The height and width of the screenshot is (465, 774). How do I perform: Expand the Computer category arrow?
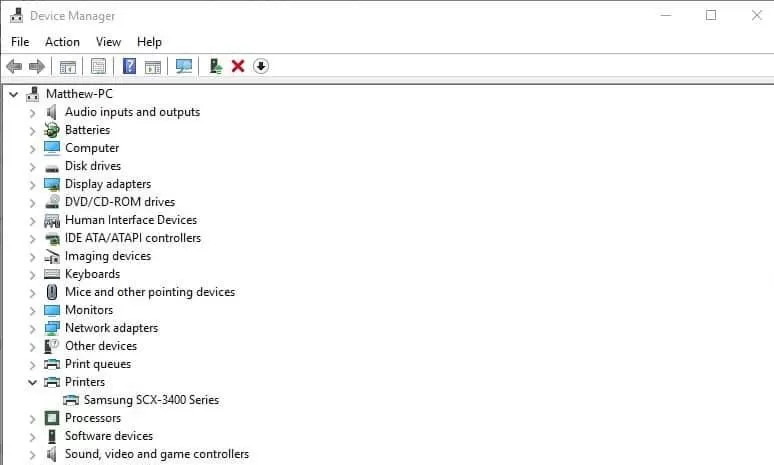[33, 149]
